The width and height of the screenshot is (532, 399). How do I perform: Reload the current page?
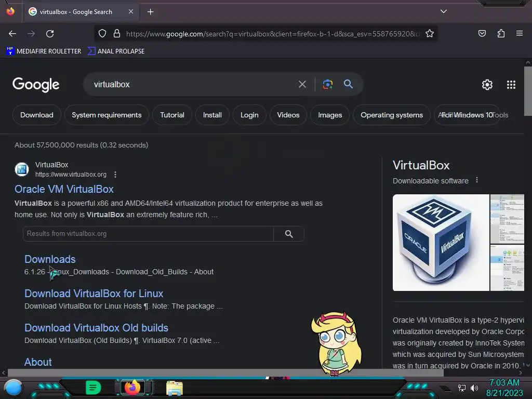(50, 34)
